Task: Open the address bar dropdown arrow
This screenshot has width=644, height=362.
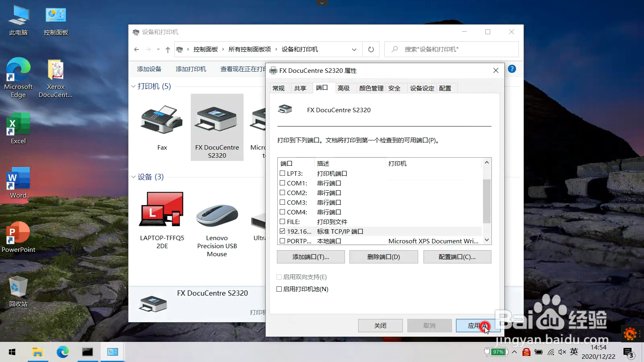Action: tap(354, 49)
